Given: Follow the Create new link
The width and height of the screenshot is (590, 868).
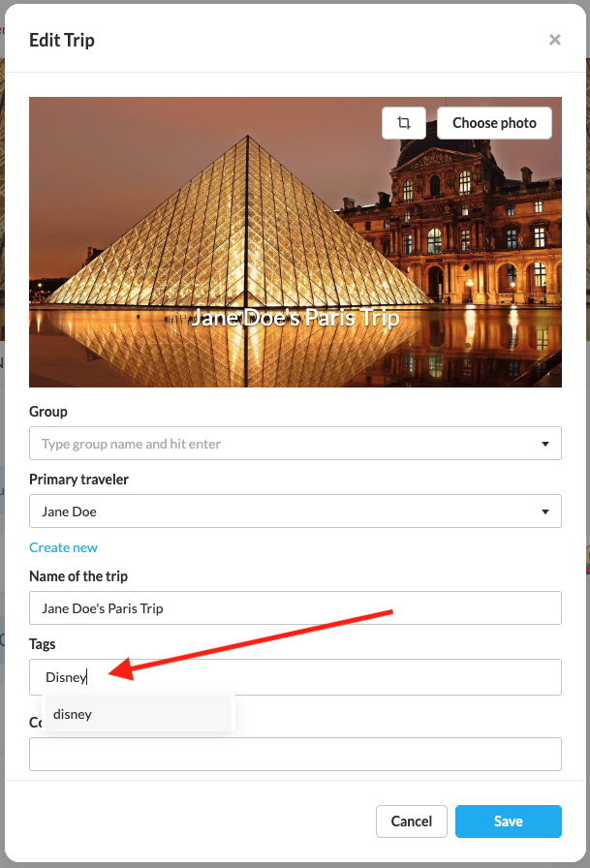Looking at the screenshot, I should [63, 547].
